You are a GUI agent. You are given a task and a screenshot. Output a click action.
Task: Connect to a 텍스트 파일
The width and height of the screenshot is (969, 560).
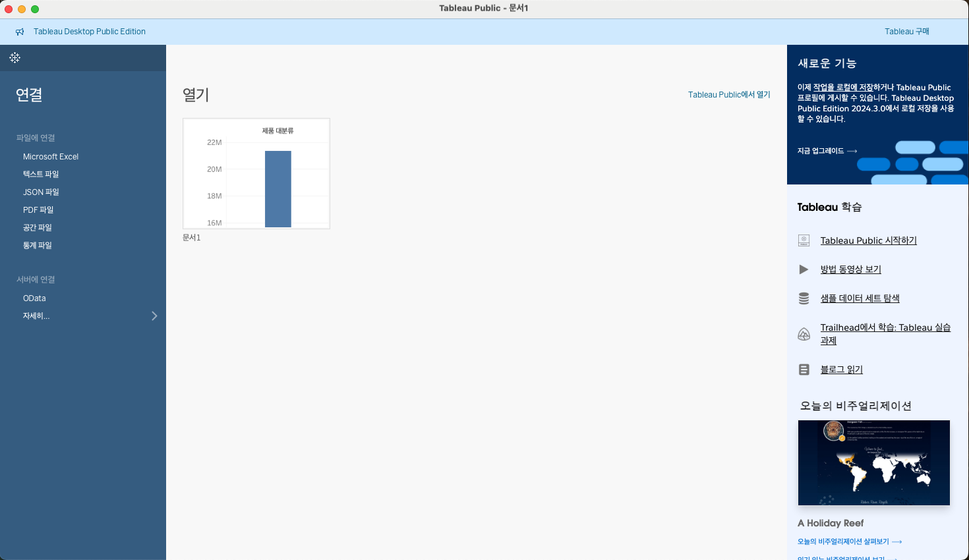pyautogui.click(x=41, y=175)
